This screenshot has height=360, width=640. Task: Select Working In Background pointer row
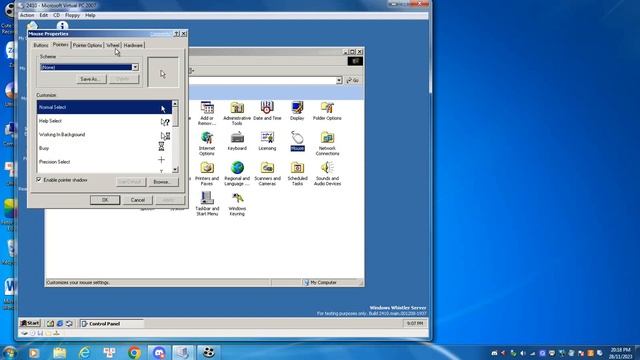pos(104,135)
